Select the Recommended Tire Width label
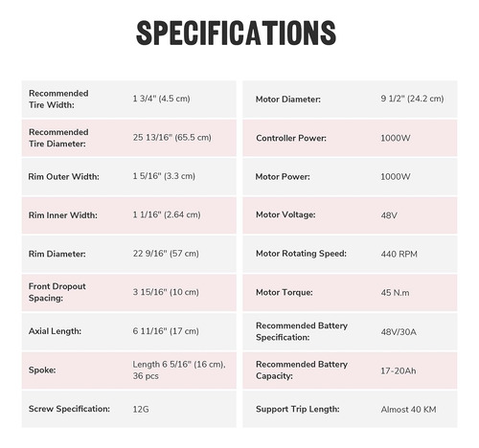This screenshot has height=448, width=479. pyautogui.click(x=58, y=99)
